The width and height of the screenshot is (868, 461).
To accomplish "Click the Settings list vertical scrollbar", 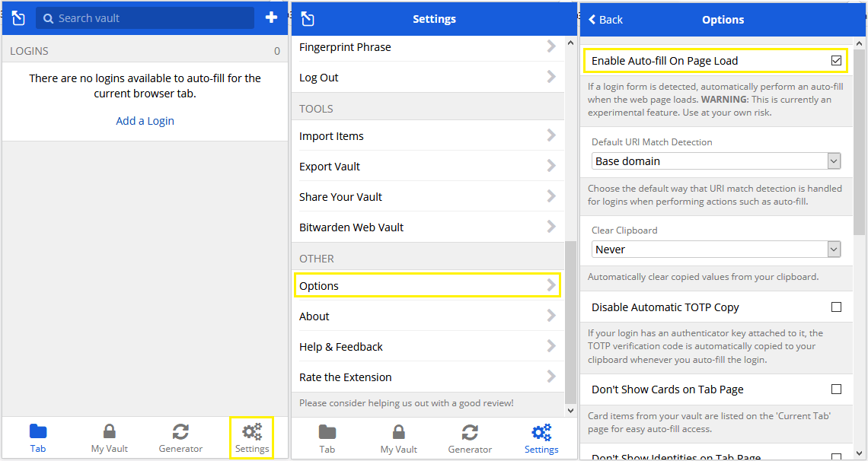I will [x=571, y=320].
